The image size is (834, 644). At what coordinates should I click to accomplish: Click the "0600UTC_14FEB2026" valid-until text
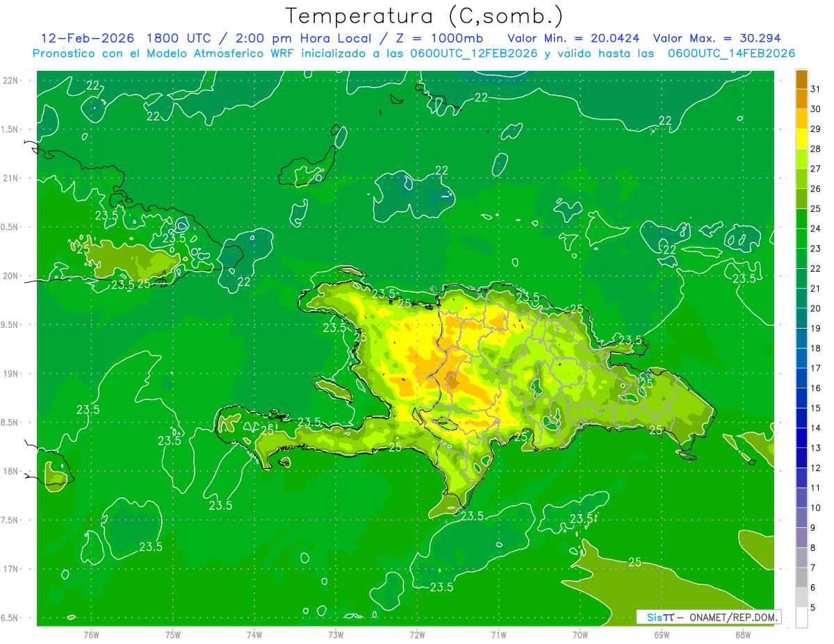pyautogui.click(x=731, y=53)
